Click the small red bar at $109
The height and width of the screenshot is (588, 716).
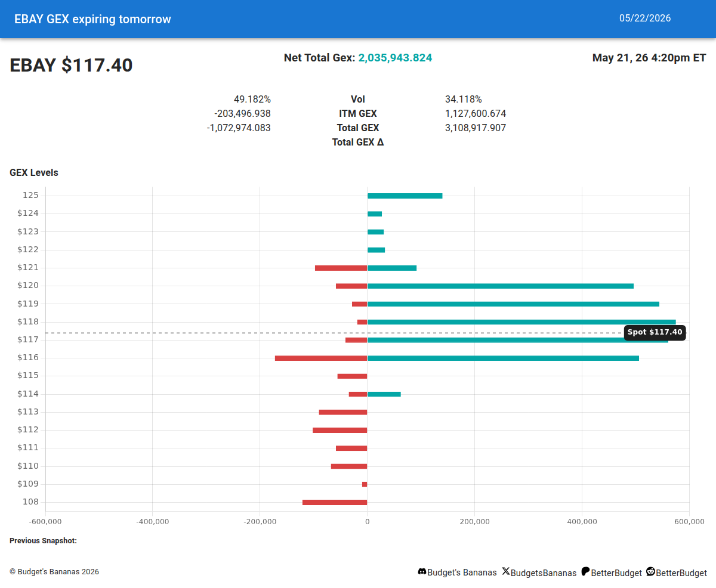(365, 484)
